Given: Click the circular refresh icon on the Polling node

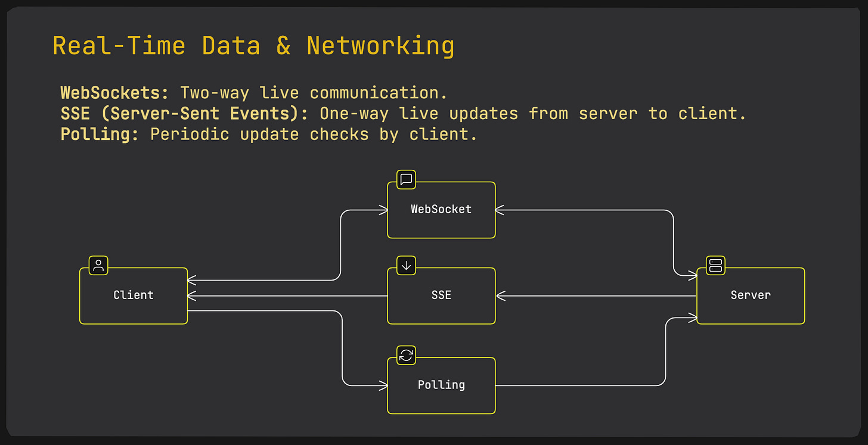Looking at the screenshot, I should [405, 355].
